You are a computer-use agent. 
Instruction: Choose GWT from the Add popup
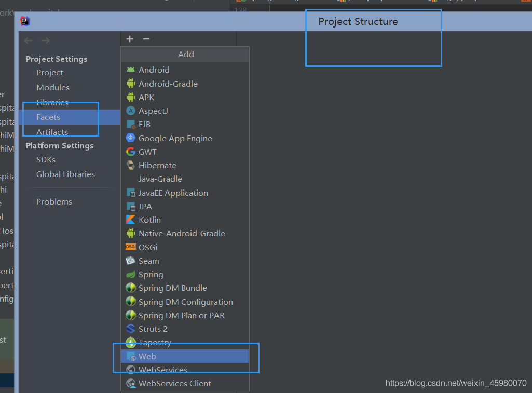(185, 152)
